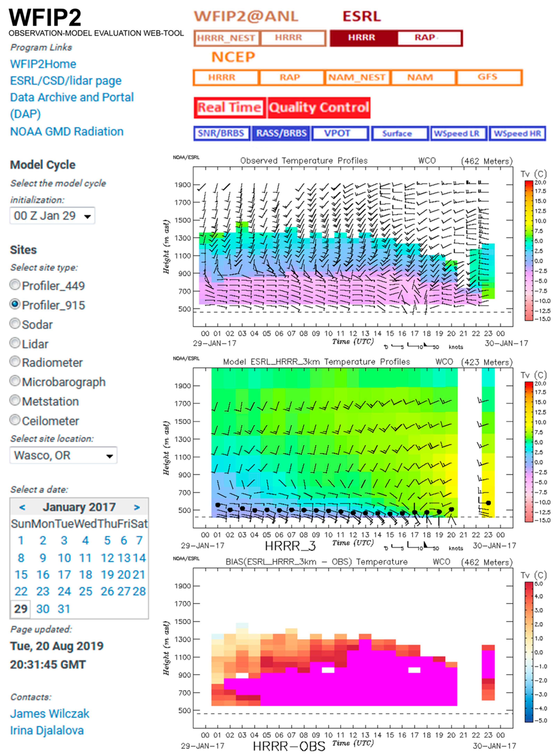
Task: Expand the Wasco, OR site location dropdown
Action: pyautogui.click(x=63, y=455)
